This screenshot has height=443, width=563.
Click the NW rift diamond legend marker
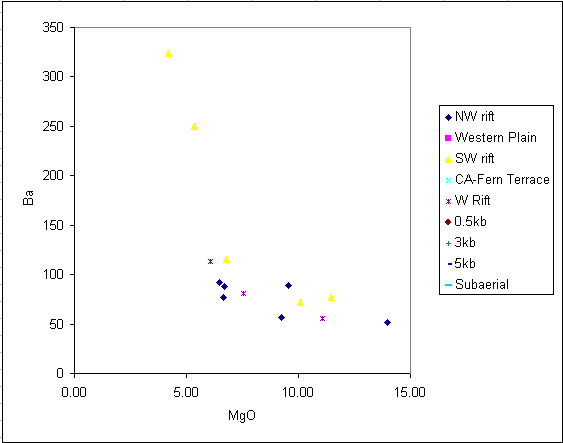(448, 117)
